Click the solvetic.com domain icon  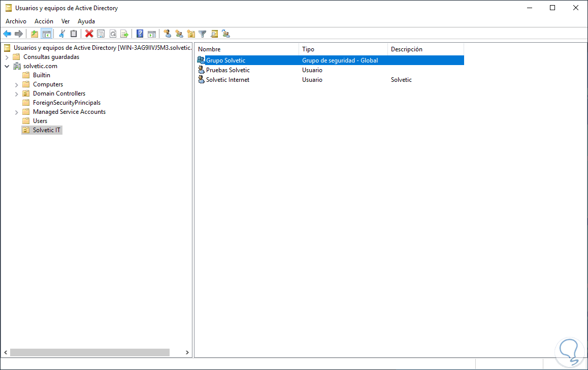point(17,66)
